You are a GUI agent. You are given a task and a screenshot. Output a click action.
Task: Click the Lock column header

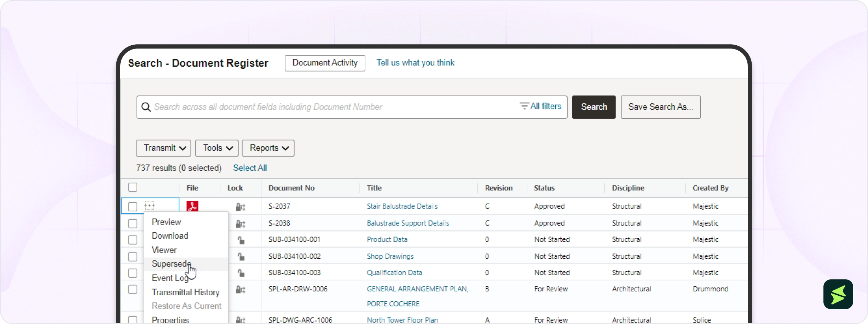235,188
